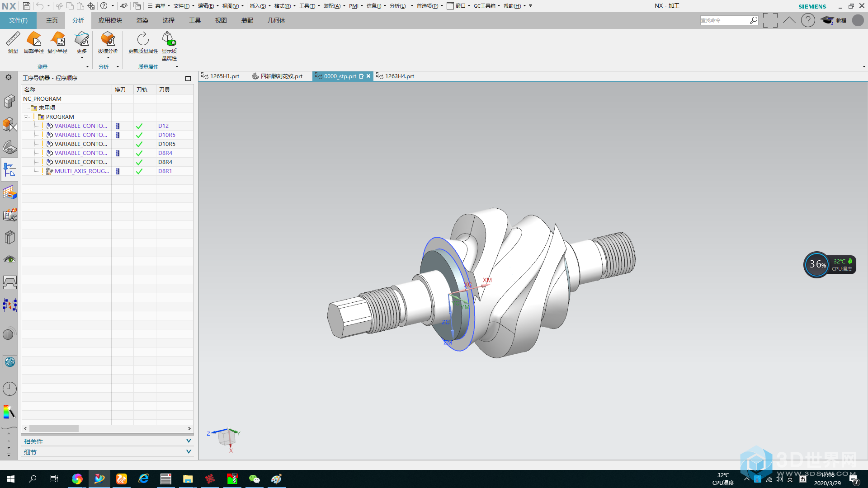868x488 pixels.
Task: Click the 教程 tutorial graduation cap
Action: click(x=833, y=20)
